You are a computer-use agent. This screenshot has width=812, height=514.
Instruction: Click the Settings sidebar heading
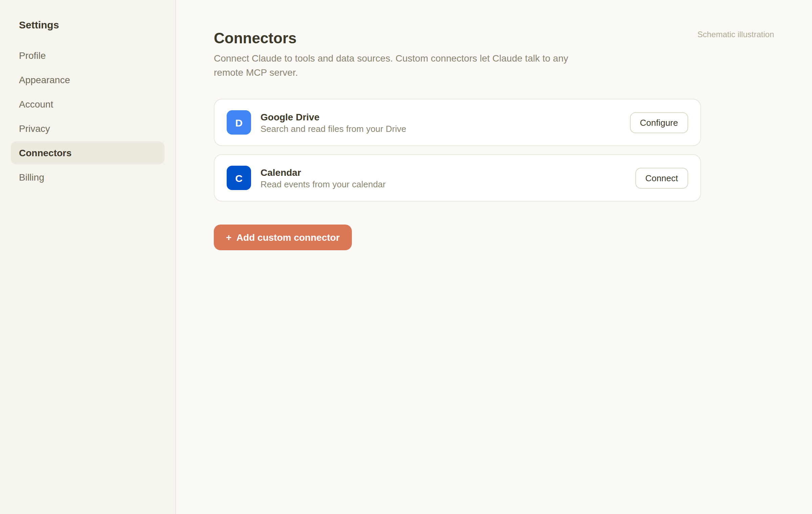tap(39, 25)
